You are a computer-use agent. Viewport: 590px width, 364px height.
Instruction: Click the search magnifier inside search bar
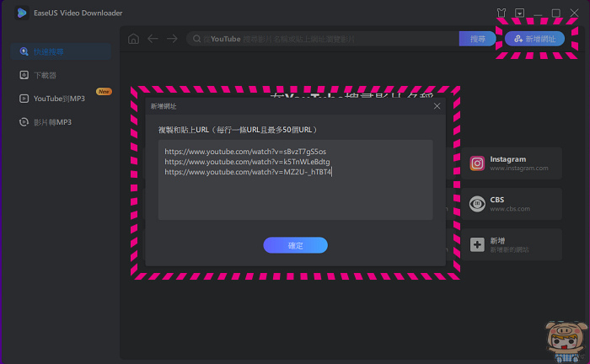(x=196, y=39)
